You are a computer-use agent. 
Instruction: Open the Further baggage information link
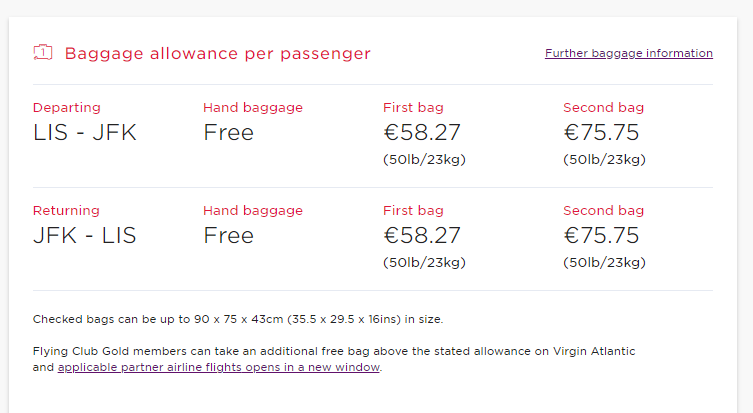pyautogui.click(x=629, y=53)
